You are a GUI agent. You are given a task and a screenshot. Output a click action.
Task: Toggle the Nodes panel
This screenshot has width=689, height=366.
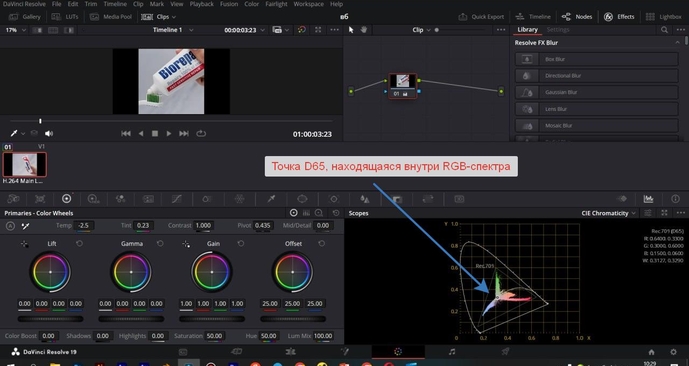(577, 17)
